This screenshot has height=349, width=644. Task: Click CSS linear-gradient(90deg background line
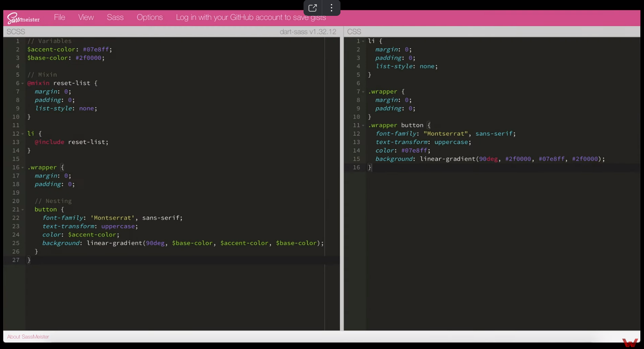[490, 159]
